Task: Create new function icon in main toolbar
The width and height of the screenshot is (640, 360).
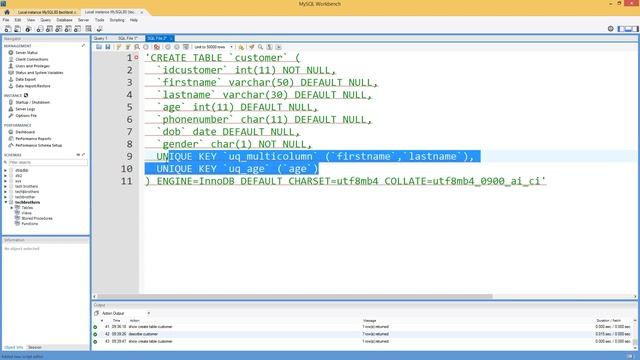Action: point(78,29)
